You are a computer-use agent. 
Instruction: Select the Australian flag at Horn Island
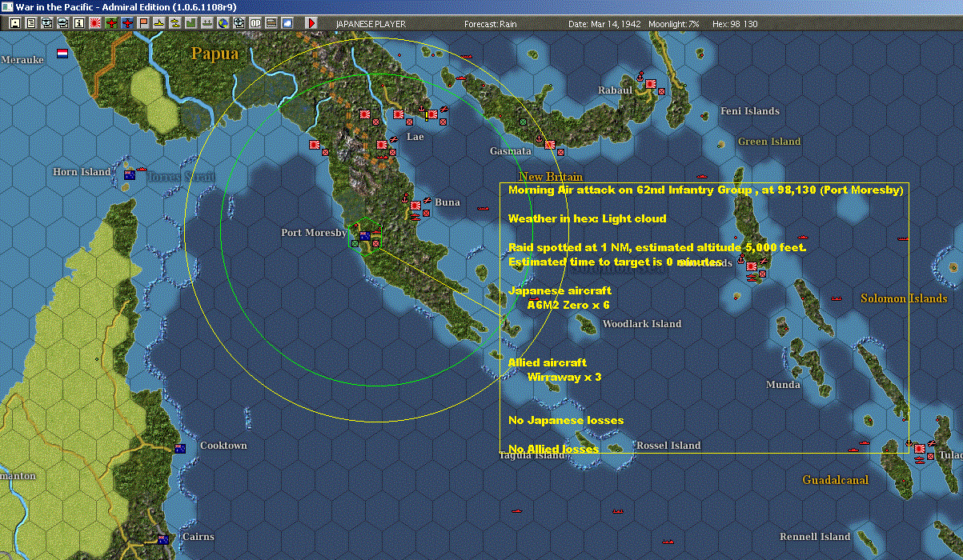[x=130, y=174]
